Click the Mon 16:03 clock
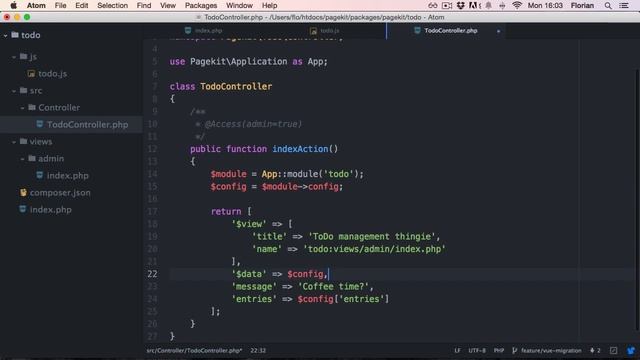This screenshot has height=360, width=640. point(545,5)
